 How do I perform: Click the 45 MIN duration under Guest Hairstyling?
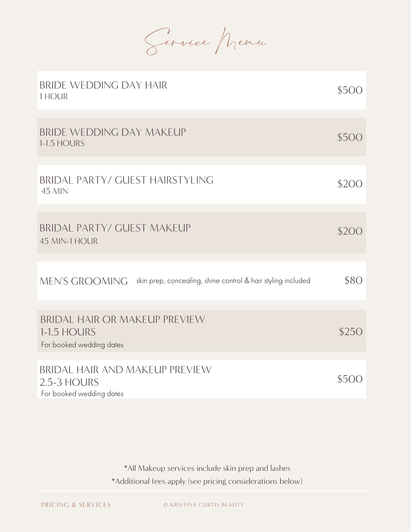(x=55, y=191)
